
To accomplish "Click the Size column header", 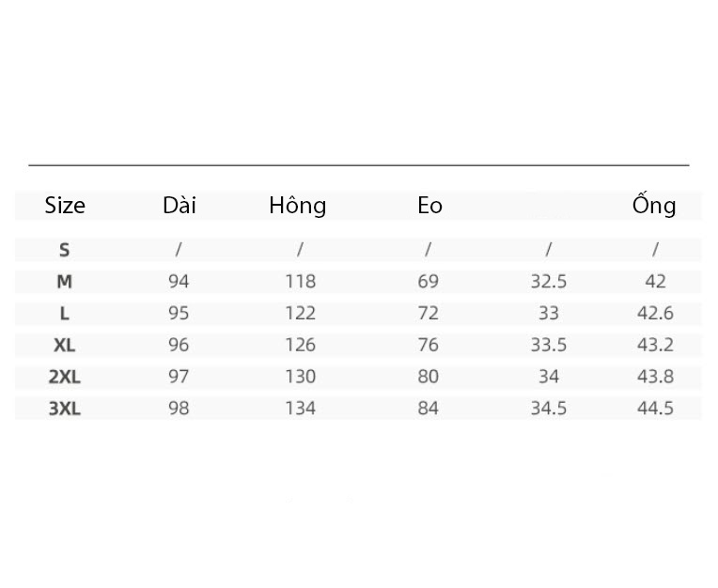I will (x=65, y=206).
